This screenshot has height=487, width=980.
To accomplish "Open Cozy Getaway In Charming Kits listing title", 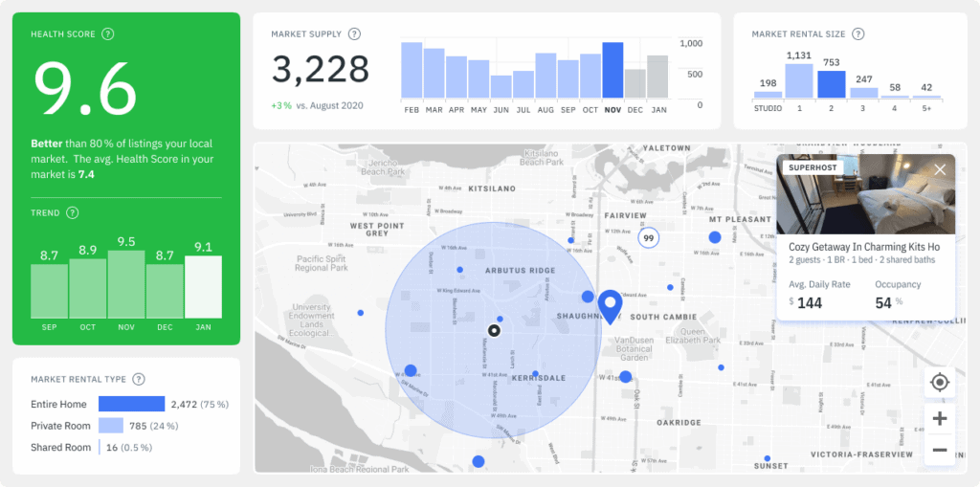I will [x=863, y=247].
